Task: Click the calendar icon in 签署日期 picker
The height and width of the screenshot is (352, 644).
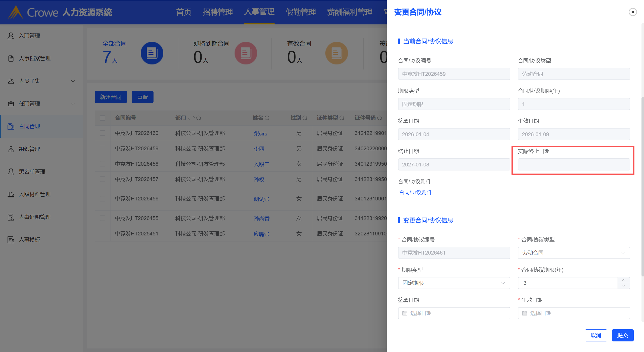Action: coord(405,313)
